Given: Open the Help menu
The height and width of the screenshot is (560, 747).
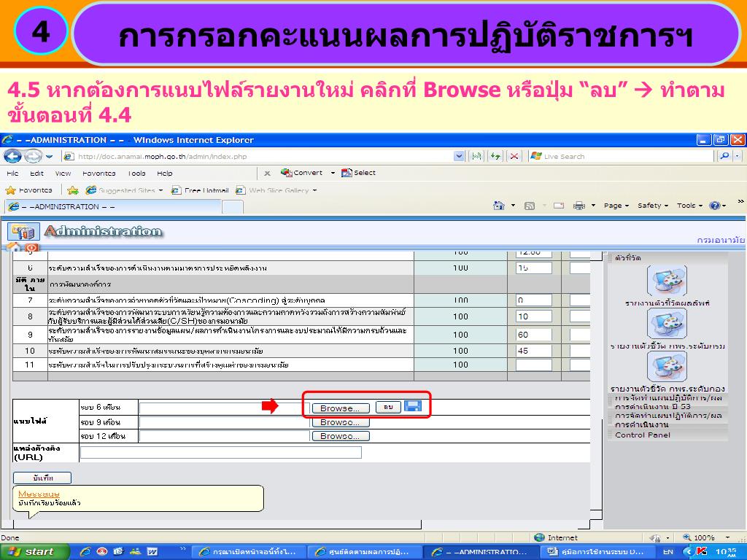Looking at the screenshot, I should tap(164, 174).
